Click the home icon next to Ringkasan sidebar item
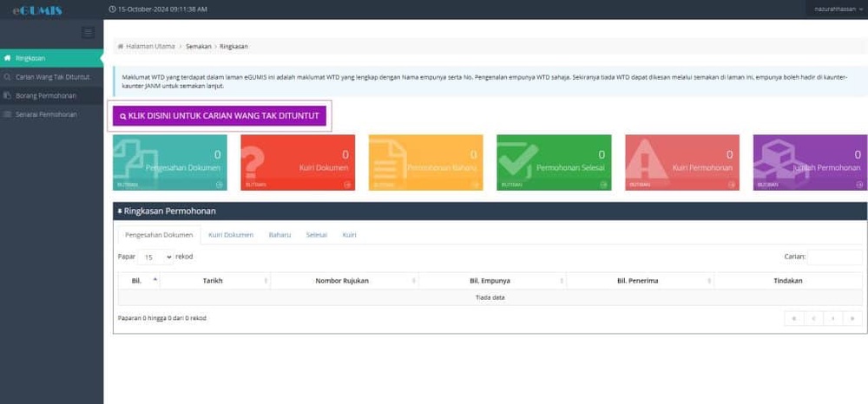 7,58
